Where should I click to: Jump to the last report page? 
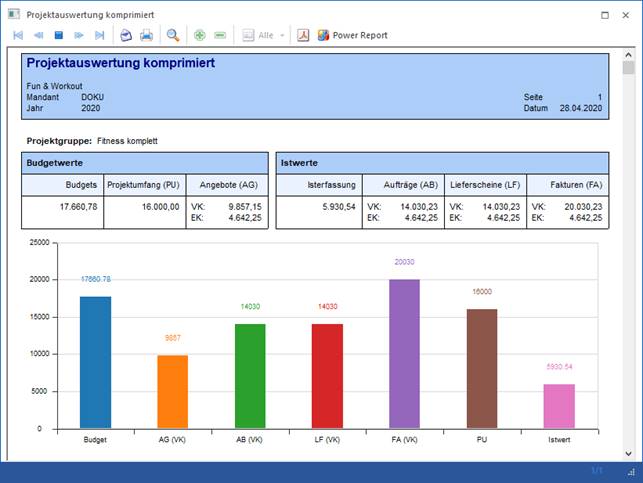coord(99,35)
